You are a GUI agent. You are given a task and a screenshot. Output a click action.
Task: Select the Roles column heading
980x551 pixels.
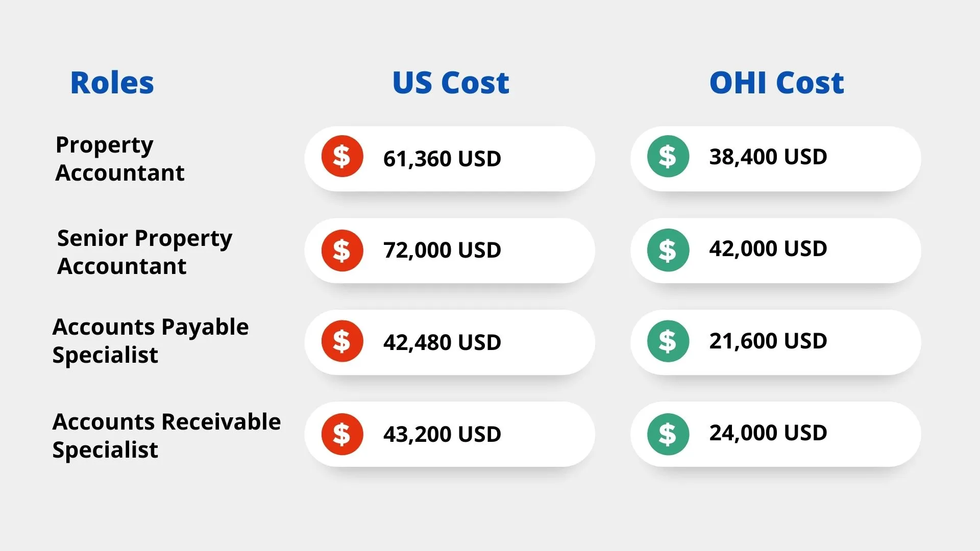(112, 83)
